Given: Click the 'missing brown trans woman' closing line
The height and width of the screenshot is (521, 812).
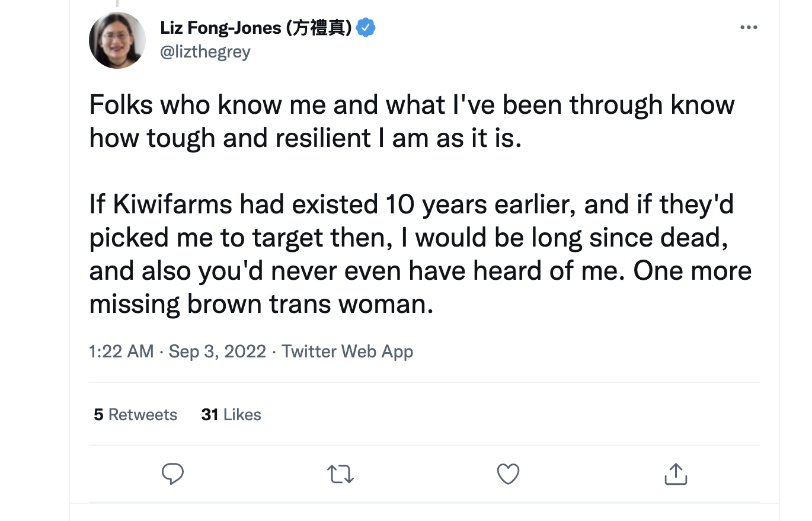Looking at the screenshot, I should click(261, 304).
